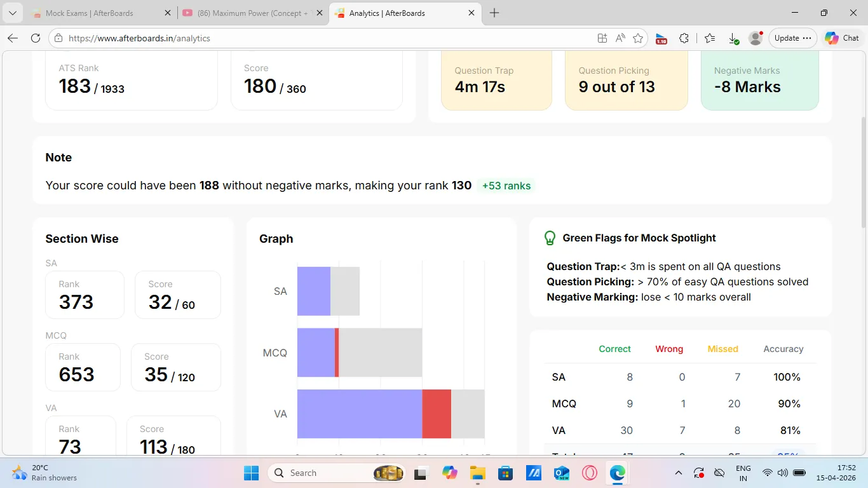Open the Downloads icon

[x=733, y=38]
